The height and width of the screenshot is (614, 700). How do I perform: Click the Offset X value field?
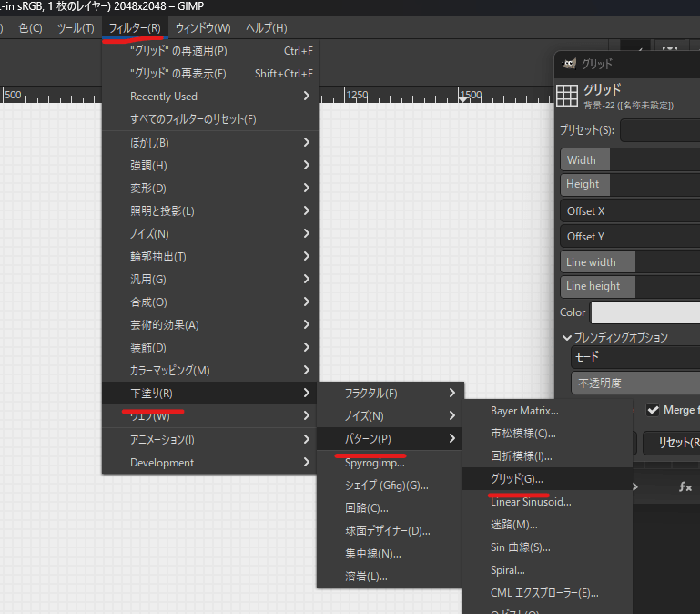click(x=629, y=211)
